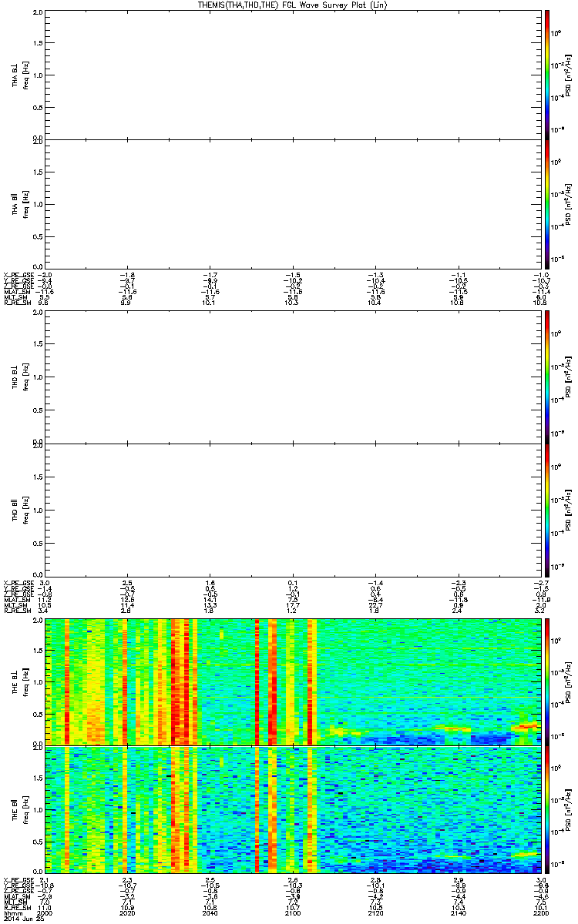
Task: Click the 2020 time tick label
Action: pos(128,914)
